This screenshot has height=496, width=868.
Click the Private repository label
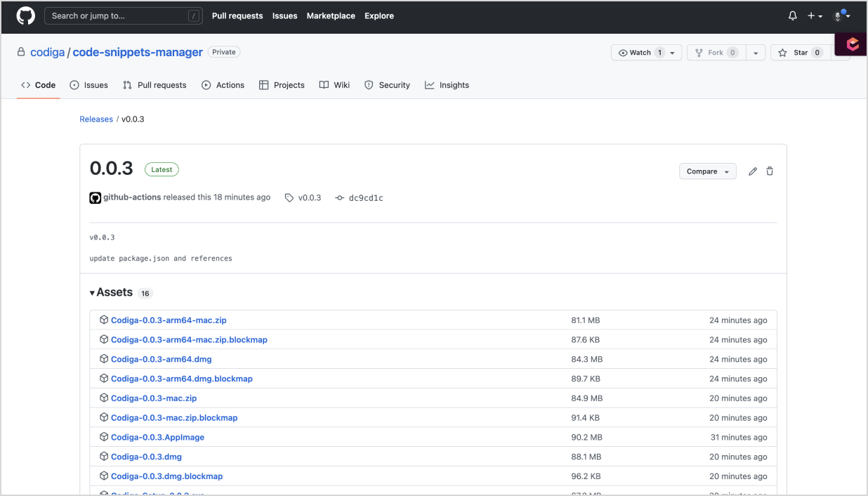point(224,52)
